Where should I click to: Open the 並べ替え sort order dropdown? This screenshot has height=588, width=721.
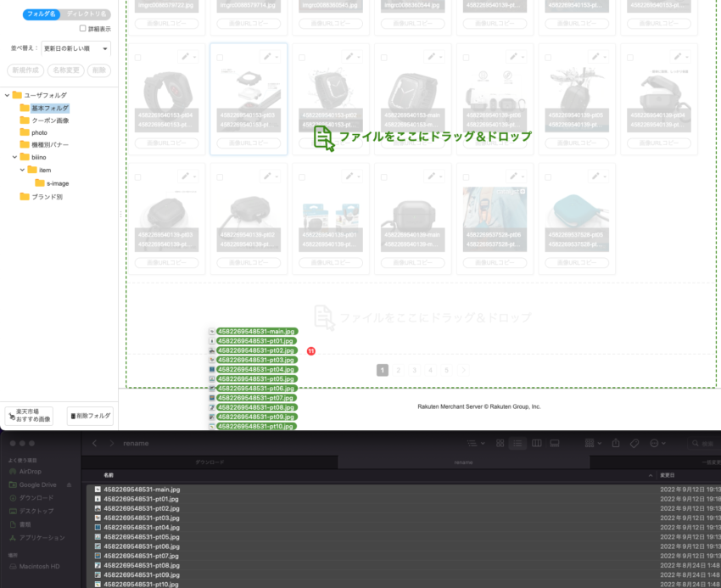(x=76, y=49)
